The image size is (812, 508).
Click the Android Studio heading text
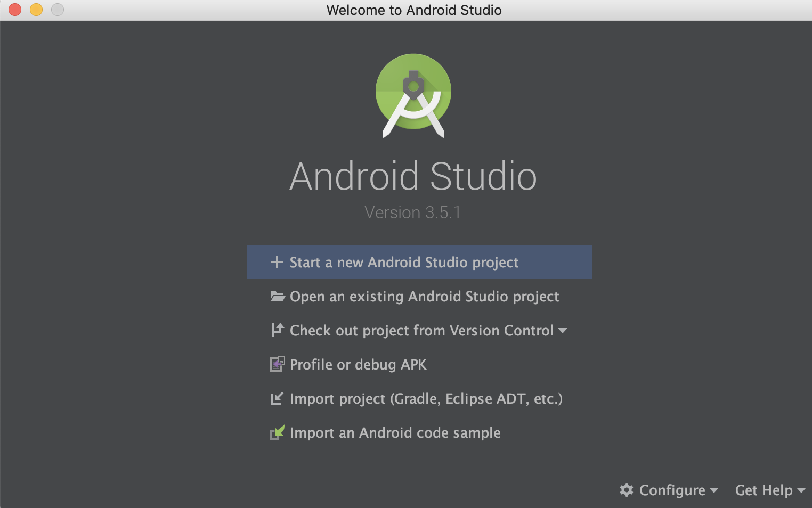(x=413, y=176)
